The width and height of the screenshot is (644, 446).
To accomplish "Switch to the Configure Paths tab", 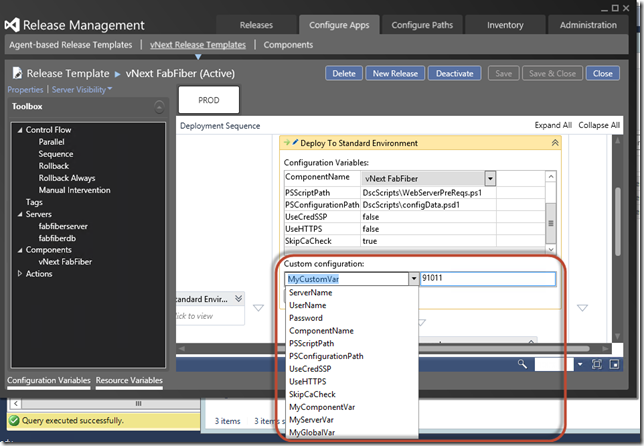I will coord(424,25).
